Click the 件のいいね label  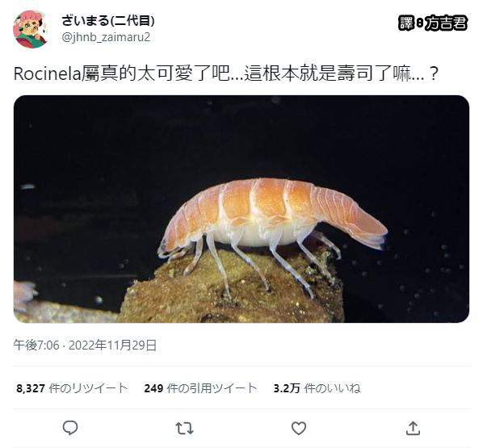[x=333, y=388]
